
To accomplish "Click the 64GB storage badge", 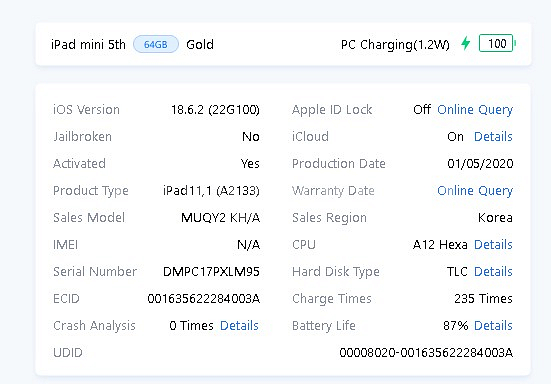I will (x=156, y=44).
